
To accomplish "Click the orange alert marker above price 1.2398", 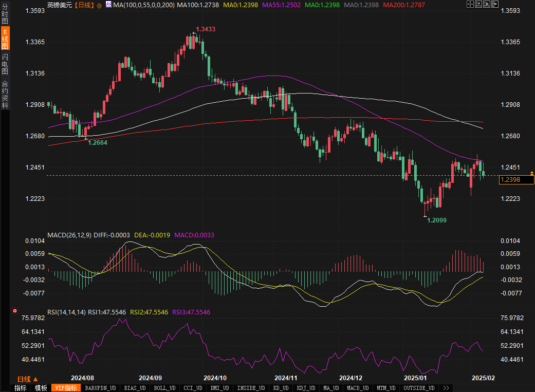I will tap(532, 173).
